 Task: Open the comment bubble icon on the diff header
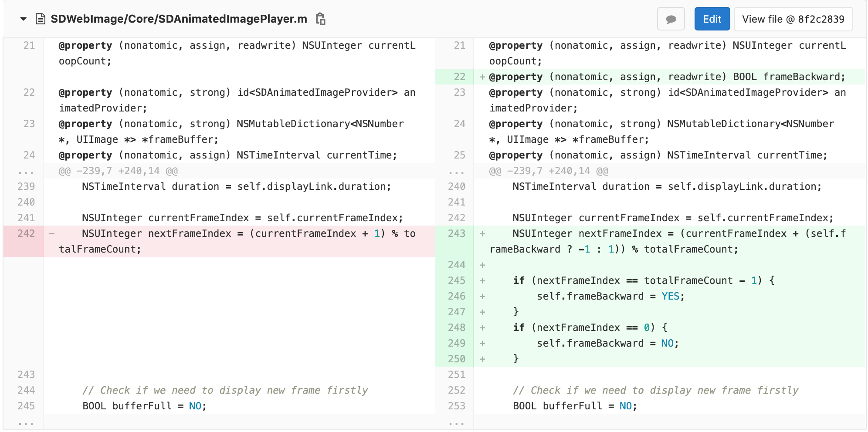(x=671, y=19)
